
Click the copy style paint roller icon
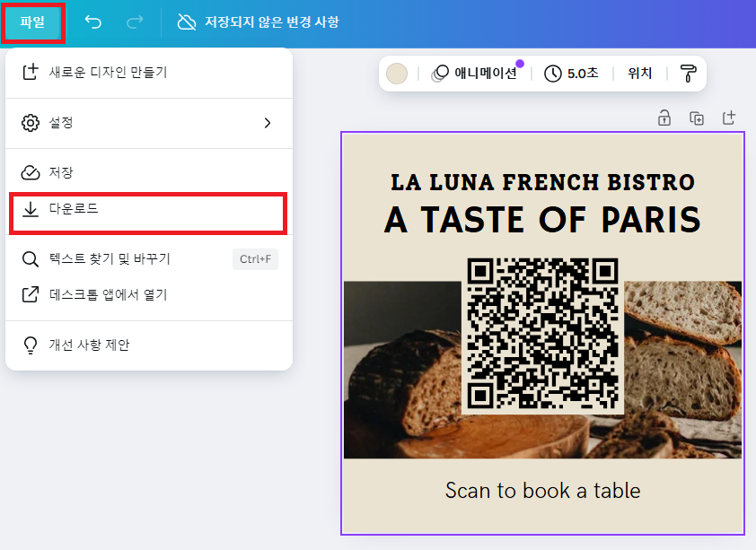(x=689, y=74)
